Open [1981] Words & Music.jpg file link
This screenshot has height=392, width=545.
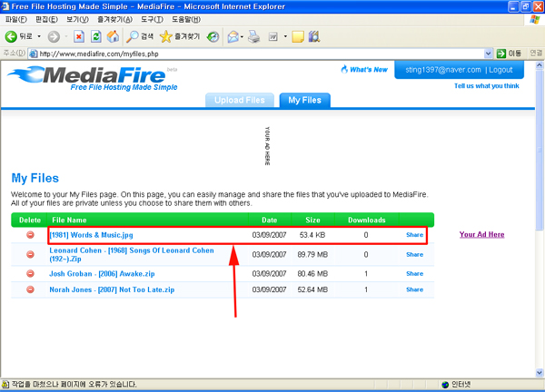click(x=91, y=235)
